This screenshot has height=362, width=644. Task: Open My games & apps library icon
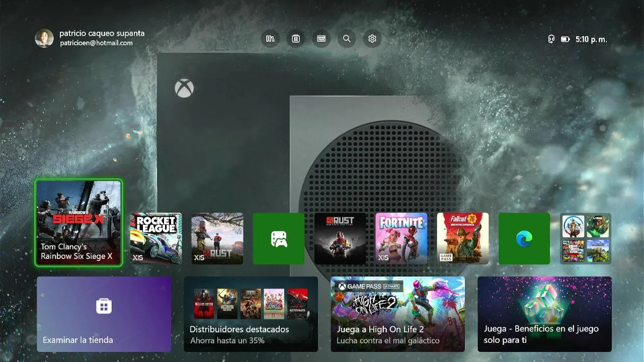point(270,39)
